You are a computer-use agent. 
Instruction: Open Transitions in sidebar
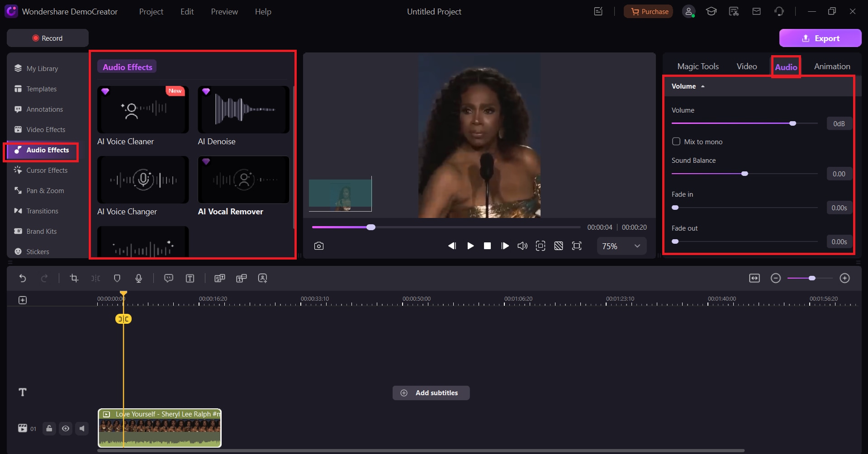tap(42, 211)
